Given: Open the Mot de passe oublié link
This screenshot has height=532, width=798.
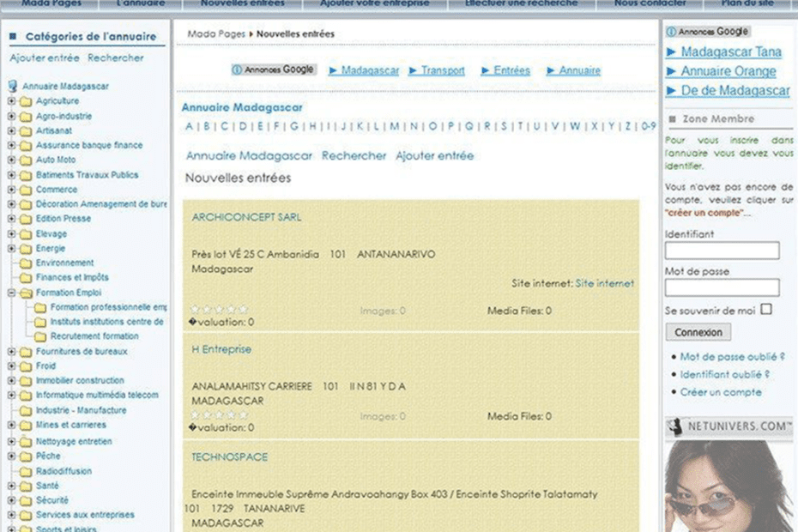Looking at the screenshot, I should 732,356.
